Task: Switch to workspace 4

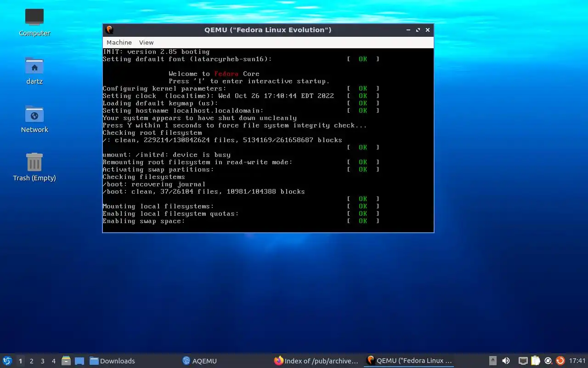Action: pyautogui.click(x=53, y=361)
